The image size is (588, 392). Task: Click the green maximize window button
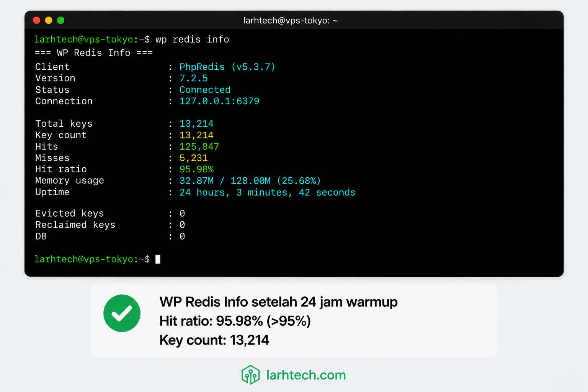[x=60, y=20]
